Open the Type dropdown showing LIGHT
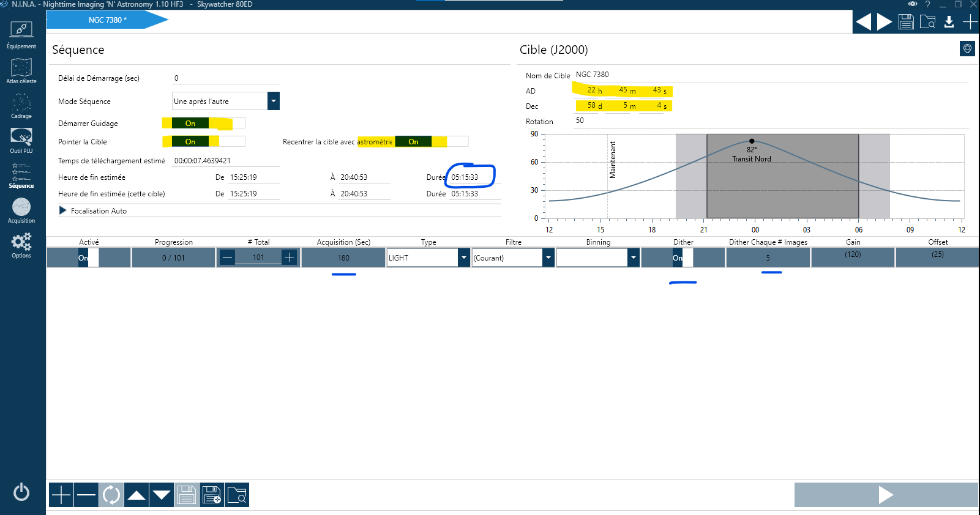Image resolution: width=980 pixels, height=515 pixels. [464, 257]
